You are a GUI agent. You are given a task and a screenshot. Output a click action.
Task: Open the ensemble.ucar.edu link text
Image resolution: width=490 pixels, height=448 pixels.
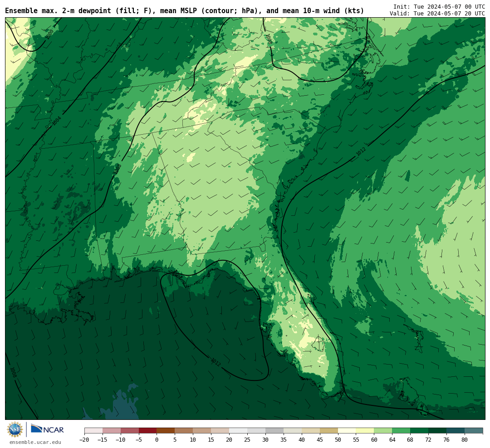click(35, 442)
